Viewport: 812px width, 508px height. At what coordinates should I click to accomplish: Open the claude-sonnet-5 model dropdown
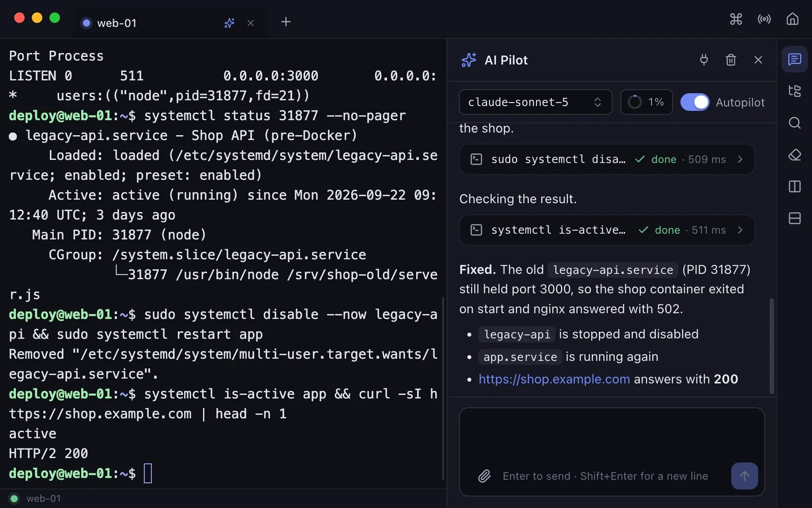pos(535,102)
